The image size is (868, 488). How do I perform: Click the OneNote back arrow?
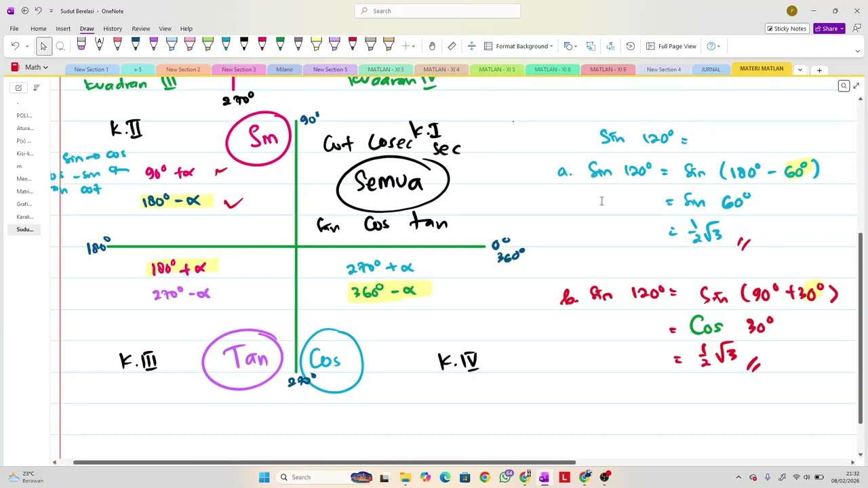[x=25, y=11]
